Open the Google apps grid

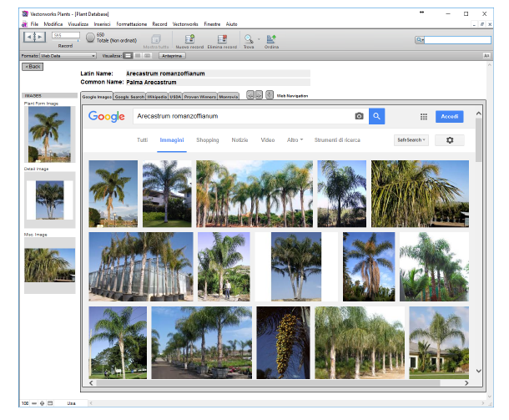pos(424,117)
